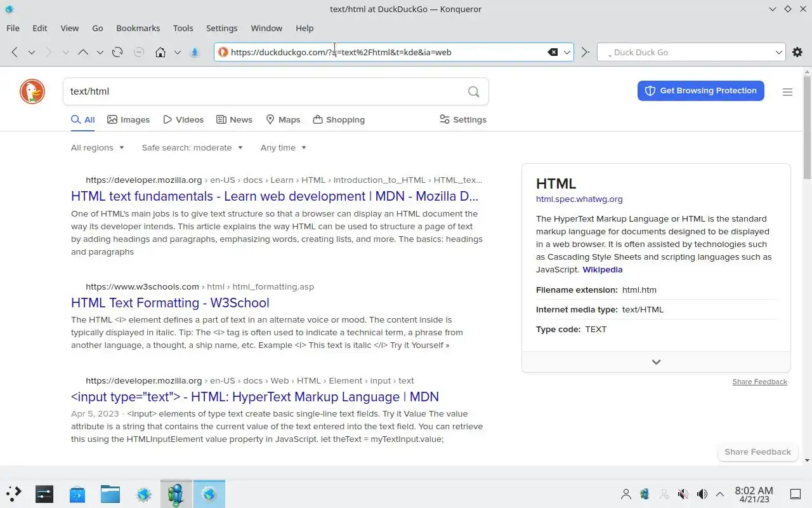The image size is (812, 508).
Task: Expand the search bar suggestions dropdown
Action: tap(779, 52)
